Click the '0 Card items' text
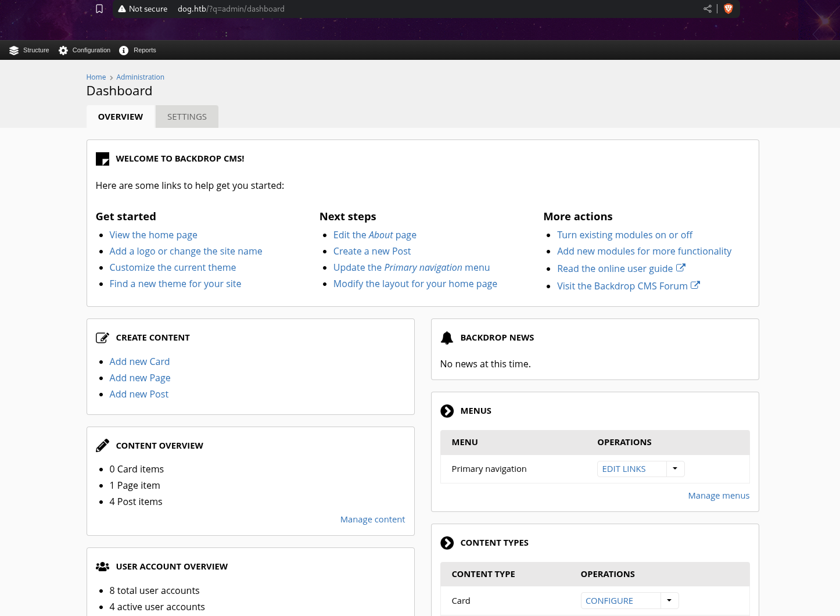Screen dimensions: 840x616 (x=137, y=469)
